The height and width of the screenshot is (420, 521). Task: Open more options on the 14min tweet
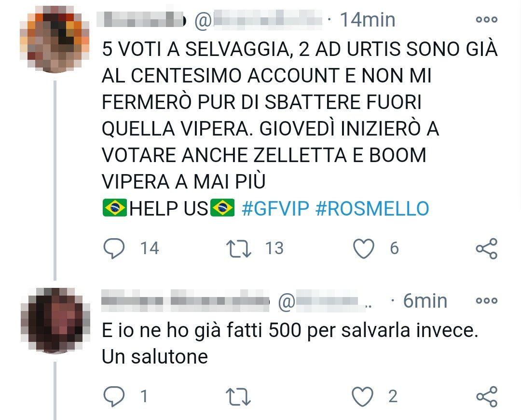[487, 20]
